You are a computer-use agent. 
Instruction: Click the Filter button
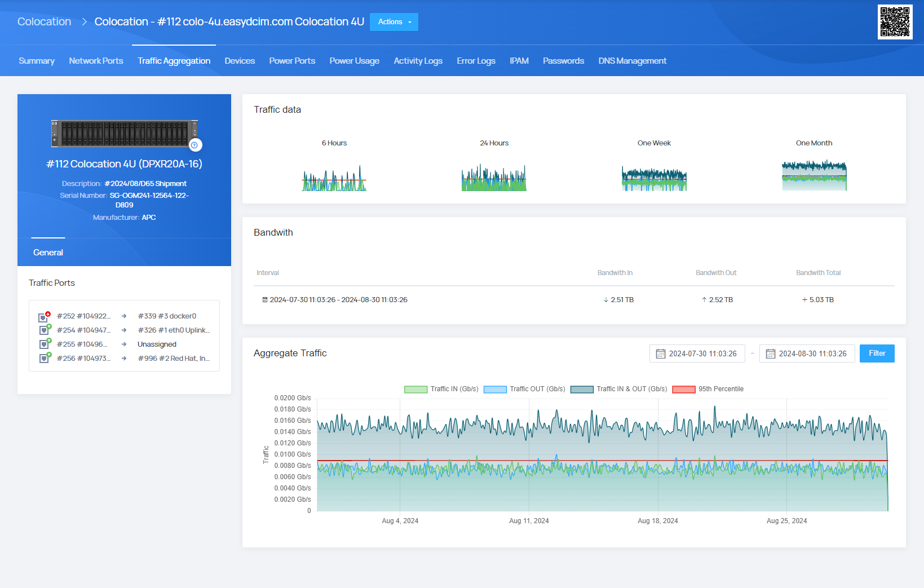(x=877, y=353)
